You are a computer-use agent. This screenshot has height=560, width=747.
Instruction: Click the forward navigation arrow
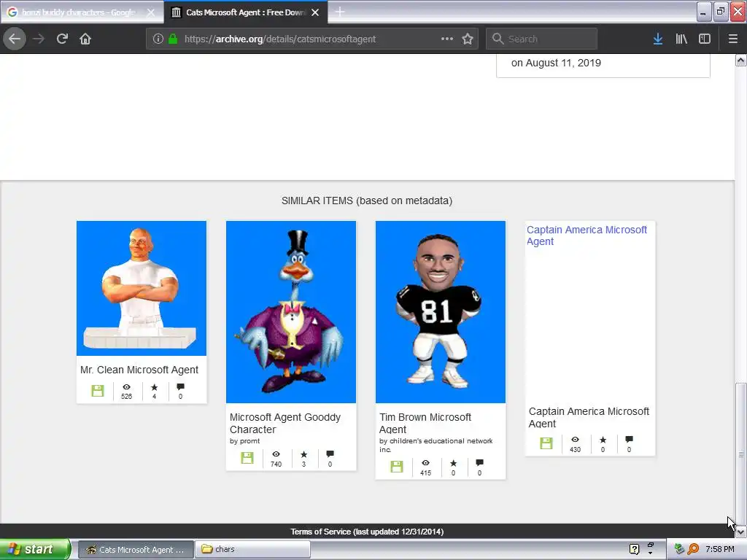[x=39, y=39]
